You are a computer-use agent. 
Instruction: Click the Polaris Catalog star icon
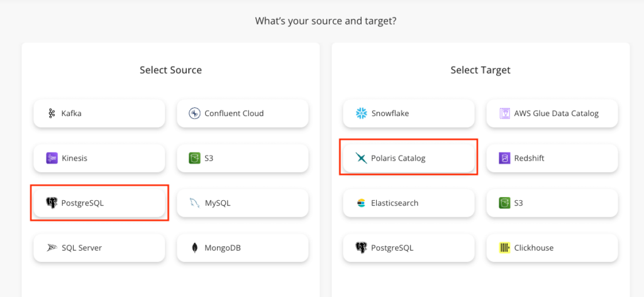tap(361, 158)
